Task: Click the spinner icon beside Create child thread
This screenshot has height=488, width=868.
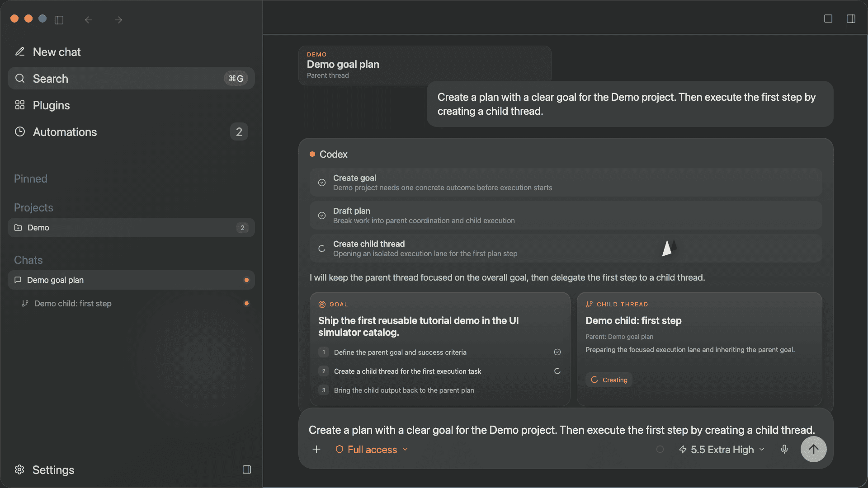Action: [322, 249]
